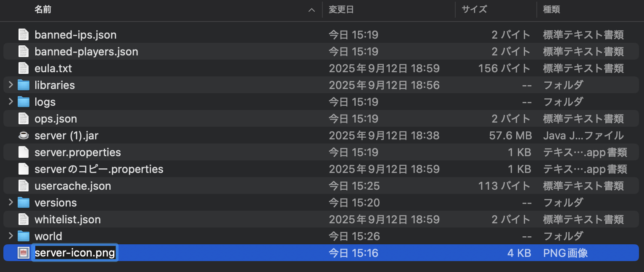Viewport: 644px width, 272px height.
Task: Expand the world folder disclosure triangle
Action: 11,236
